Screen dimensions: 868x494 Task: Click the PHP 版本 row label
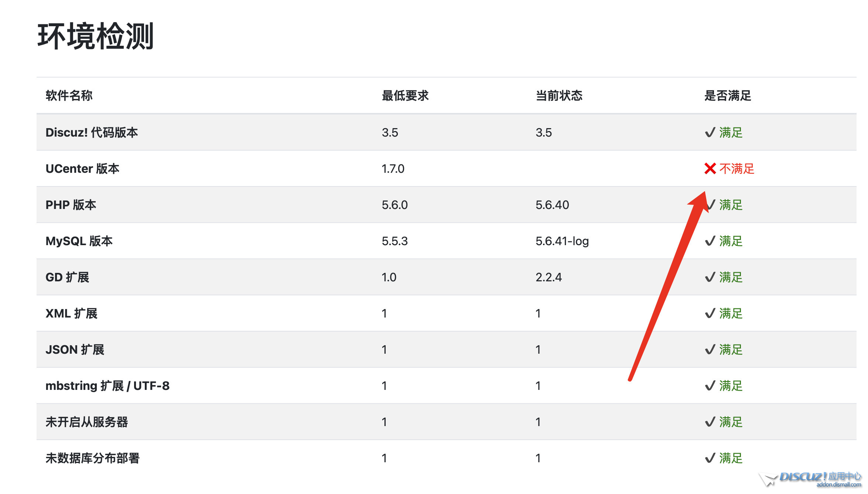tap(71, 205)
